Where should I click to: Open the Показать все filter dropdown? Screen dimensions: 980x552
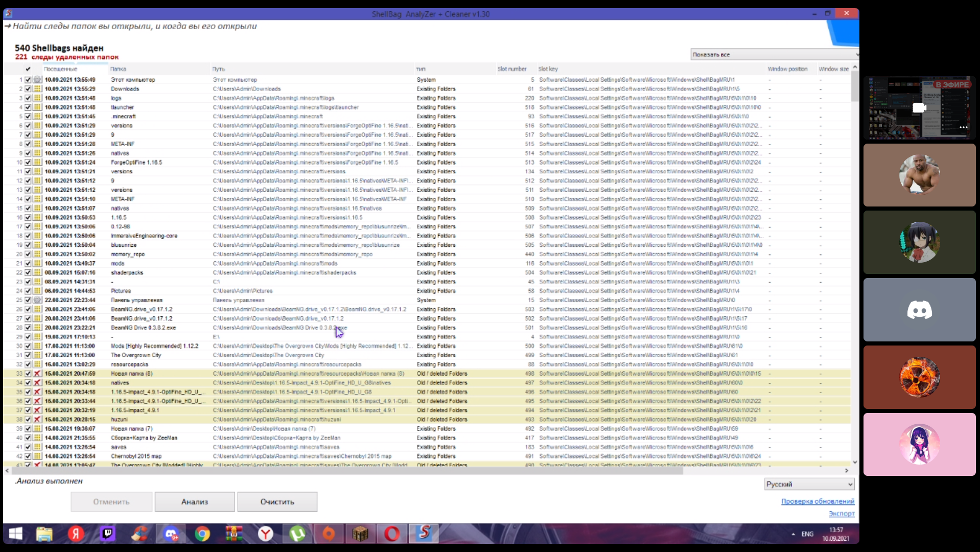[775, 54]
